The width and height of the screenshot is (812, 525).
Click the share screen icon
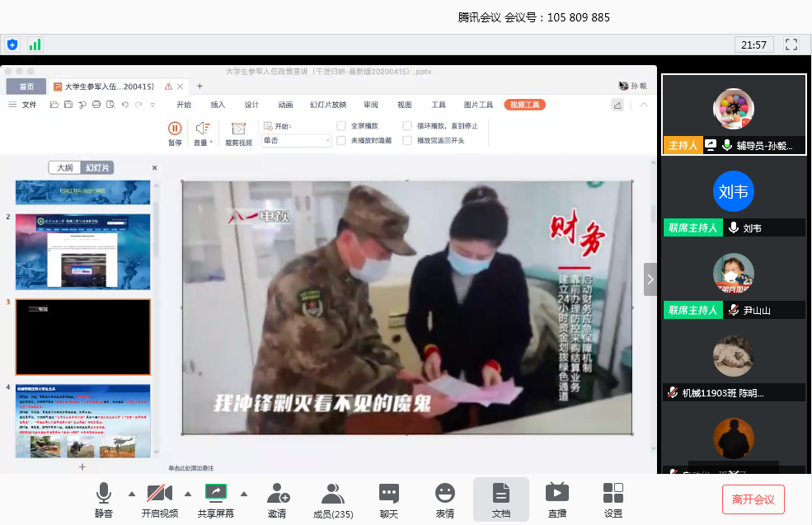tap(215, 494)
